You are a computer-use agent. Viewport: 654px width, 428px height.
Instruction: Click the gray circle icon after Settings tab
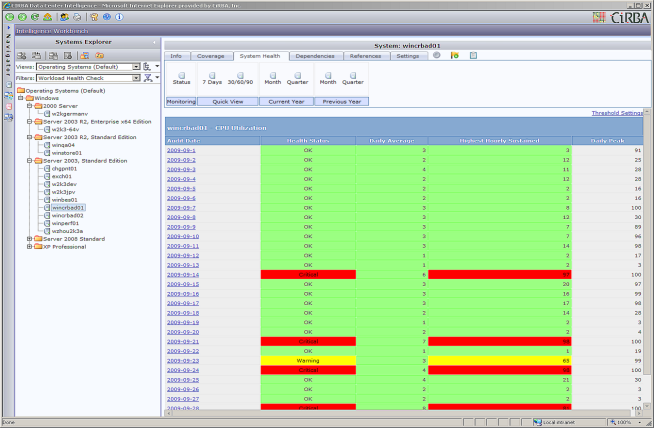point(437,55)
